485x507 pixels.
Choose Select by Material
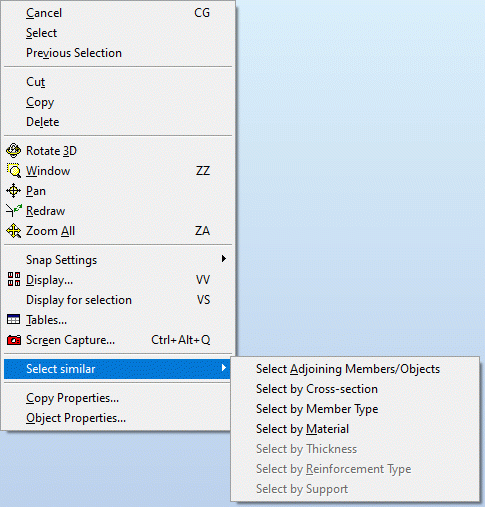tap(302, 429)
